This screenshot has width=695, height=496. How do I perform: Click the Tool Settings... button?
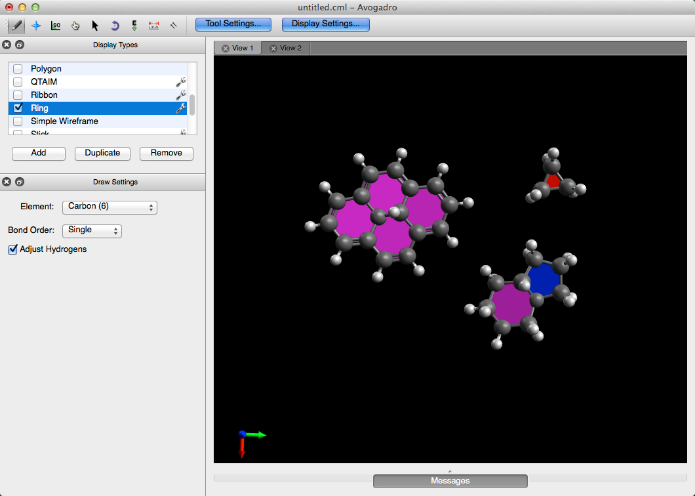point(233,23)
